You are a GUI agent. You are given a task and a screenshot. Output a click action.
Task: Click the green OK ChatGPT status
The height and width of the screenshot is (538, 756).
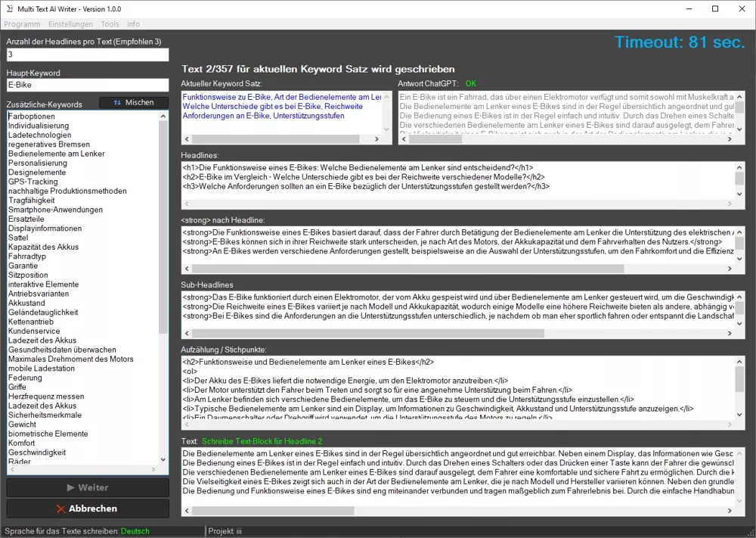pyautogui.click(x=471, y=83)
